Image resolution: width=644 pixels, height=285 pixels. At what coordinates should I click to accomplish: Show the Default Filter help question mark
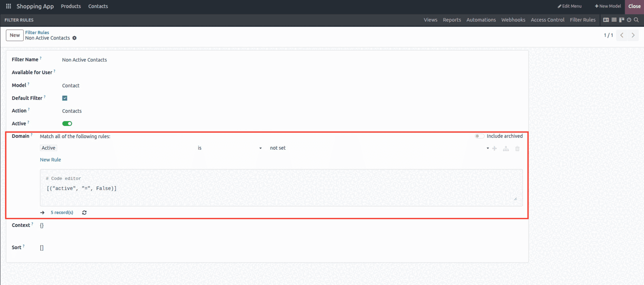click(x=44, y=97)
